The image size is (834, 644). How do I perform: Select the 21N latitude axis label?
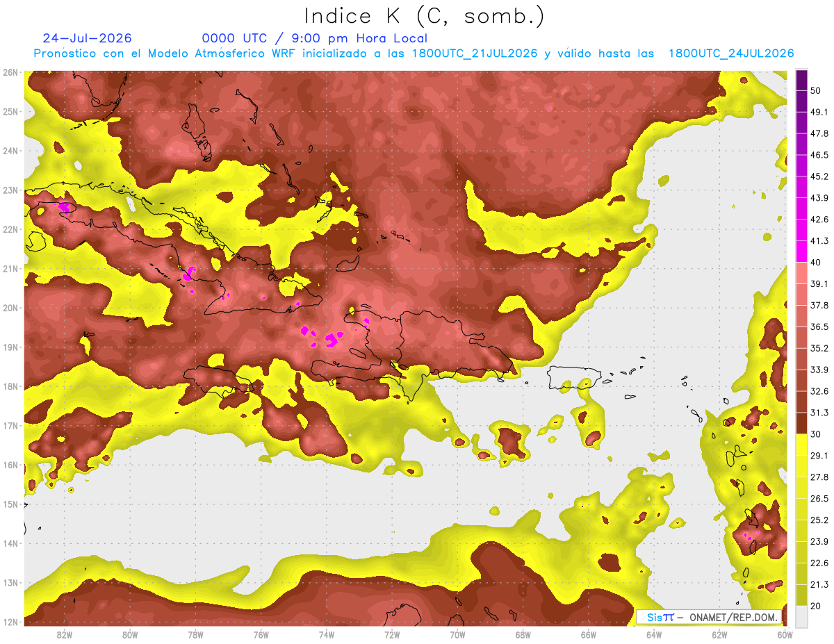(10, 269)
